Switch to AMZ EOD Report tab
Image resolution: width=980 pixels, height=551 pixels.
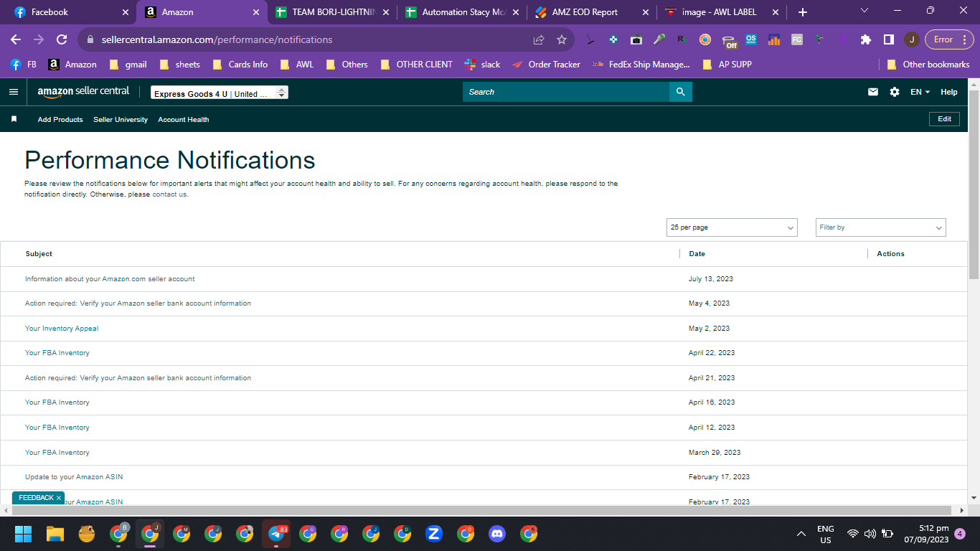pos(592,12)
